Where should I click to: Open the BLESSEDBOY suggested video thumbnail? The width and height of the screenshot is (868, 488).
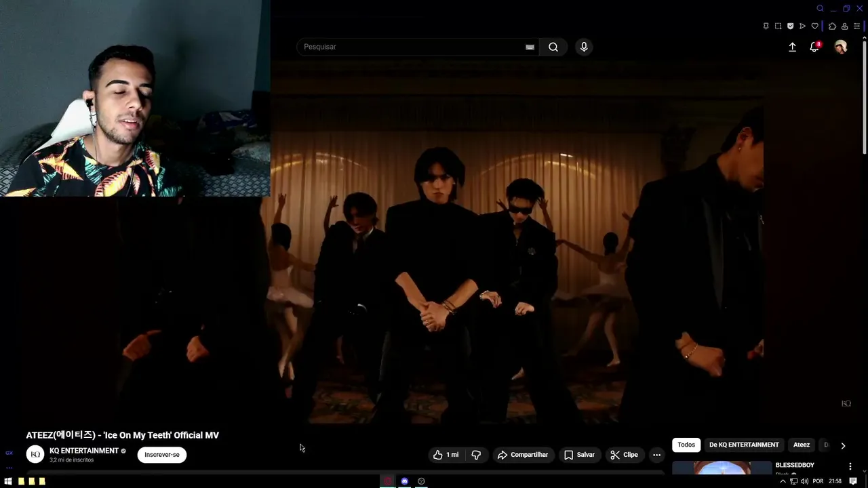click(x=722, y=468)
